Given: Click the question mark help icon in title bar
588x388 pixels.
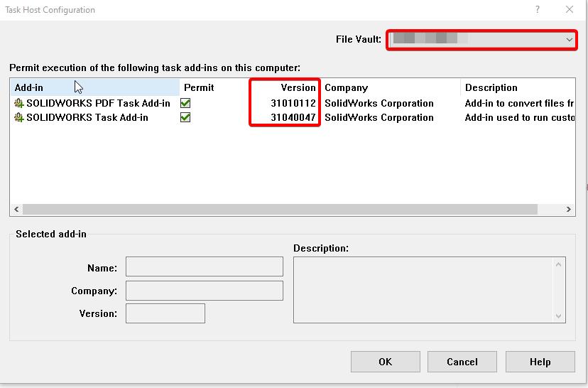Looking at the screenshot, I should (x=538, y=9).
